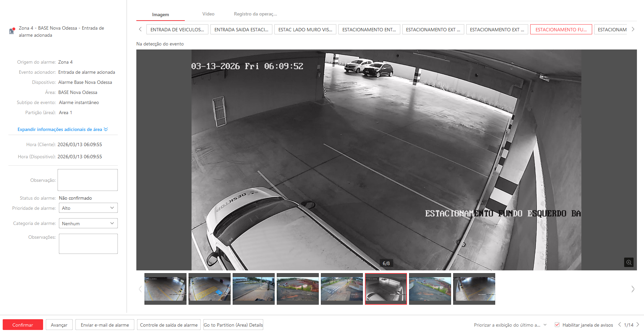Go to next alarm arrow beside 1/14
Viewport: 644px width, 332px height.
coord(638,325)
